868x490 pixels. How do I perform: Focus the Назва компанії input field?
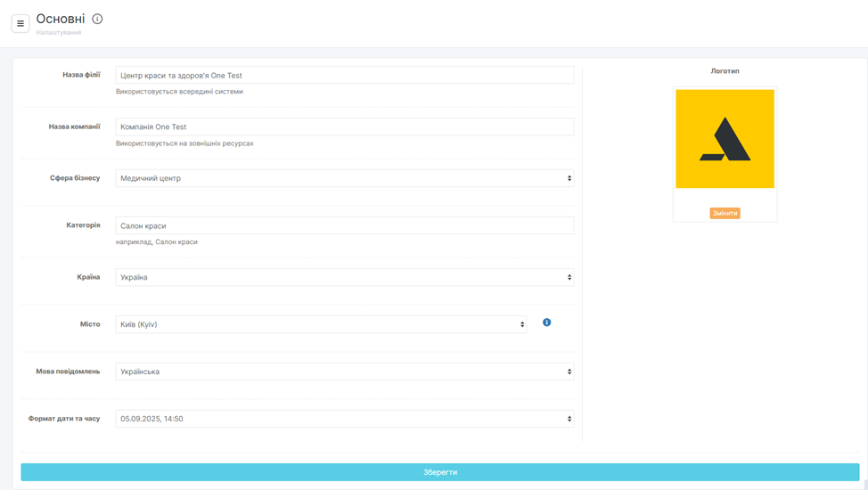(x=344, y=127)
